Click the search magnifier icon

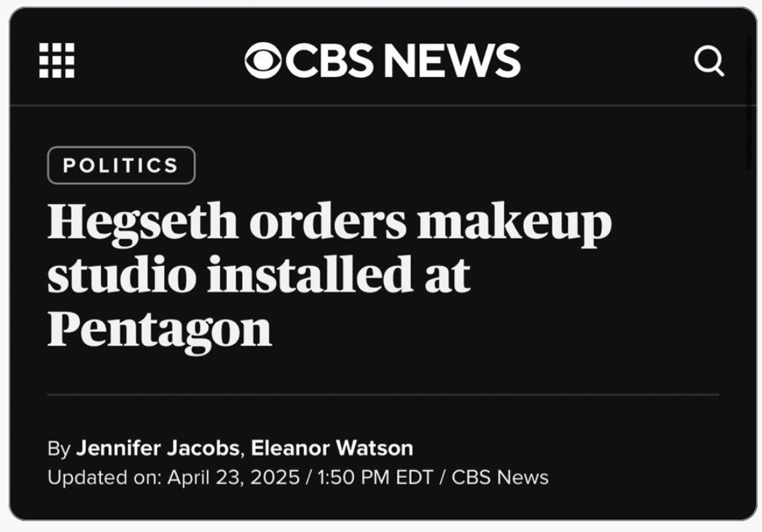coord(709,61)
